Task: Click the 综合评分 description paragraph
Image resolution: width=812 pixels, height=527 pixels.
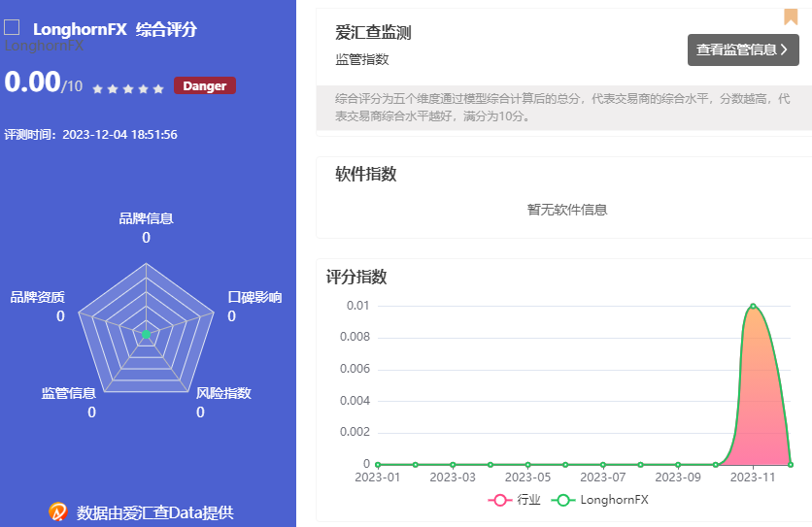Action: (x=562, y=107)
